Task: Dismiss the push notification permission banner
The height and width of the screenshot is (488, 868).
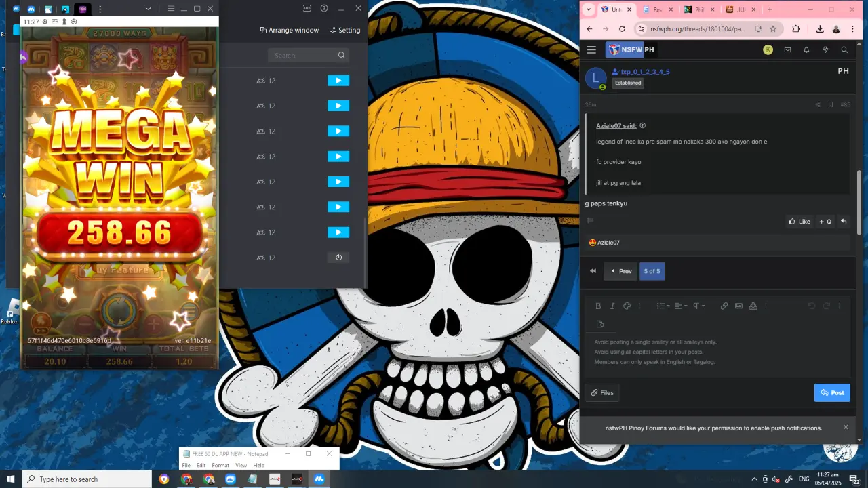Action: point(846,427)
